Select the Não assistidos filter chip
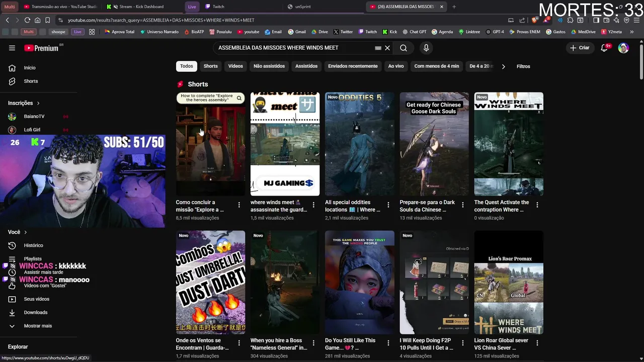 pos(269,66)
